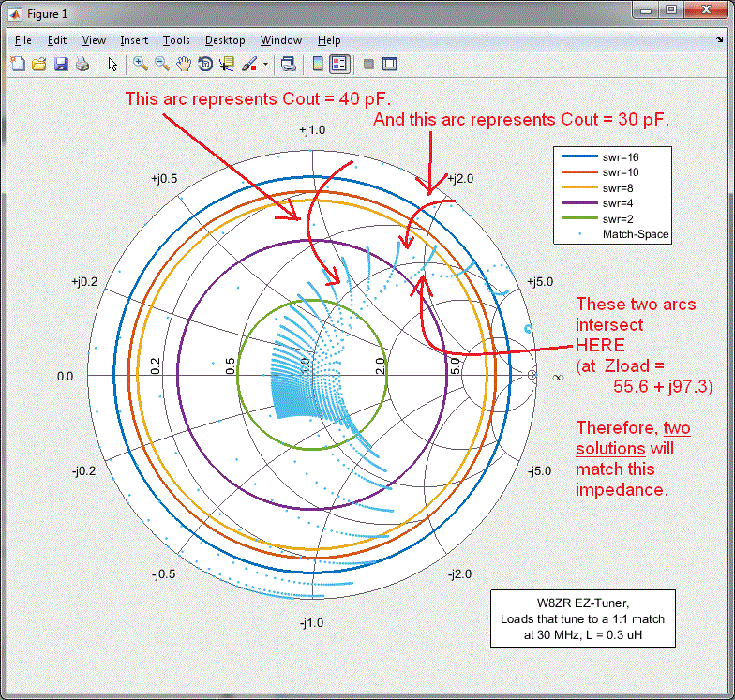Image resolution: width=735 pixels, height=700 pixels.
Task: Click the -j5.0 reactance label
Action: [x=540, y=470]
